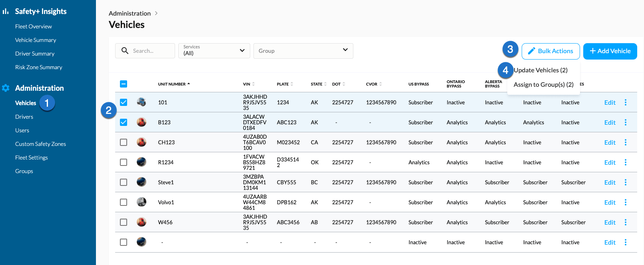Edit vehicle Volvo1

coord(610,202)
